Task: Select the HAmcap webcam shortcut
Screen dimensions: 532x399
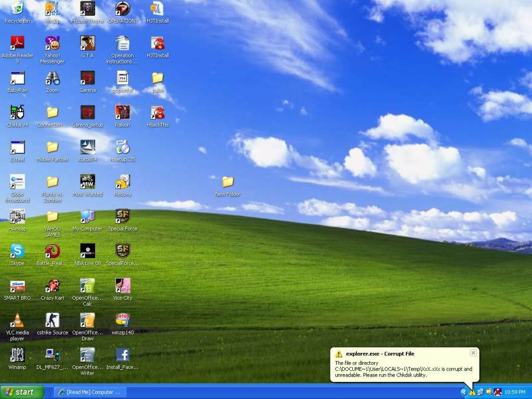Action: coord(17,220)
